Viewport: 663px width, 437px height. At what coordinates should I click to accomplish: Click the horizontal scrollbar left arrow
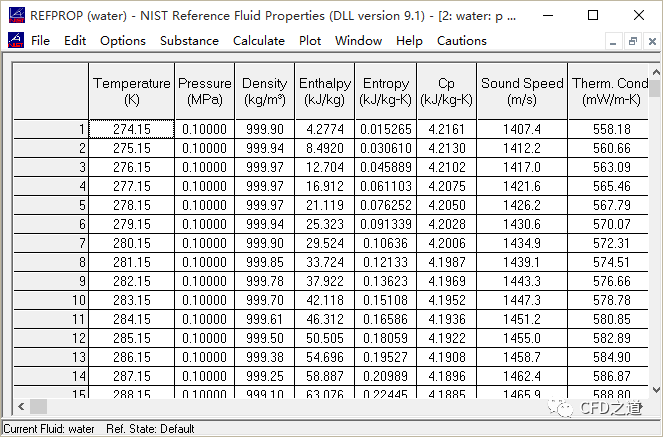21,407
